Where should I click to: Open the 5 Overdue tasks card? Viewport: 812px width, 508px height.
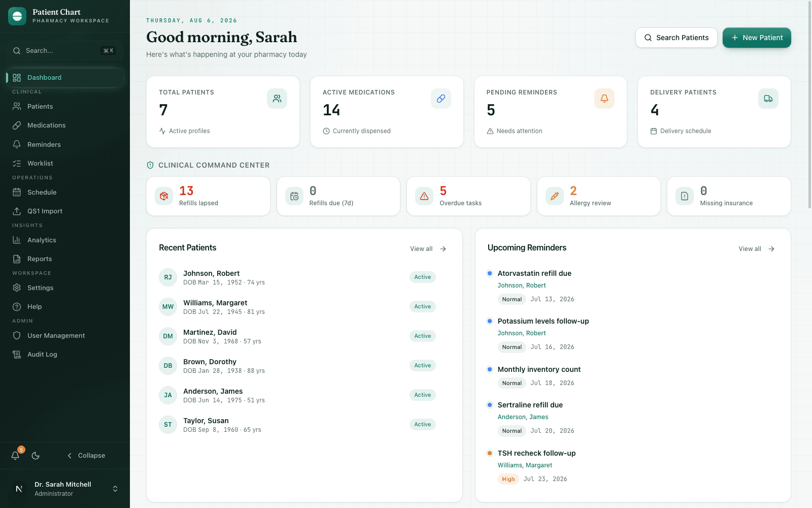(468, 196)
